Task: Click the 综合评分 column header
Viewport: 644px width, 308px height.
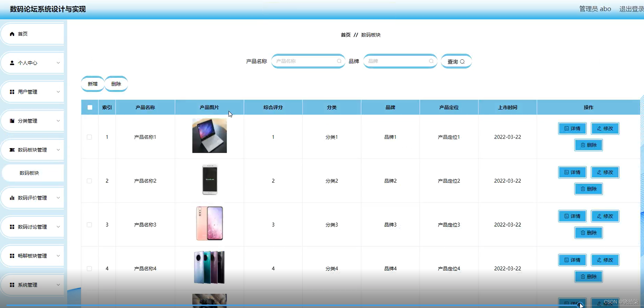Action: coord(273,107)
